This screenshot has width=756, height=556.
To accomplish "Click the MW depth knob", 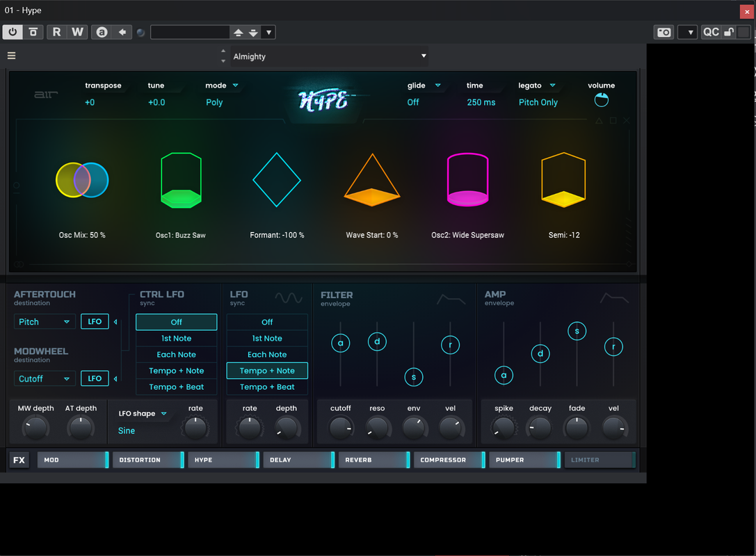I will tap(35, 428).
